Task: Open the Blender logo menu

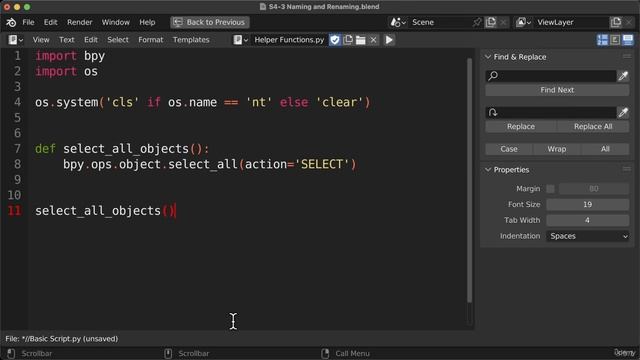Action: [x=11, y=22]
